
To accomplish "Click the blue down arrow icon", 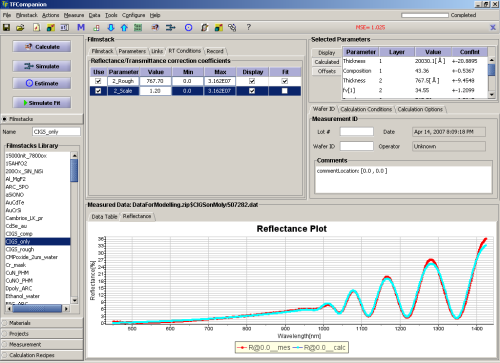I will [111, 28].
